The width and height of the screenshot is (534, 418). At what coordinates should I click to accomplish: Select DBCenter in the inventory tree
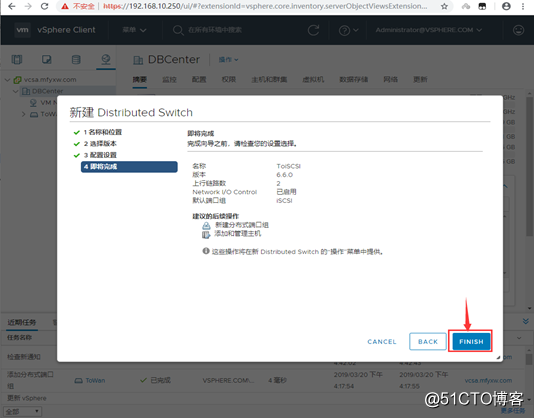pyautogui.click(x=47, y=91)
